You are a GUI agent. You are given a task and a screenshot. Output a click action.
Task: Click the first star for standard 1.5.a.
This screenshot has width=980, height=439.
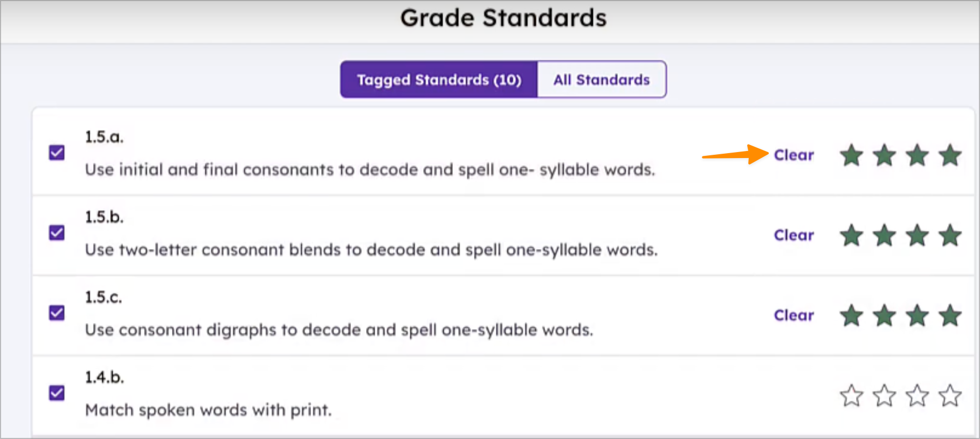[x=852, y=156]
